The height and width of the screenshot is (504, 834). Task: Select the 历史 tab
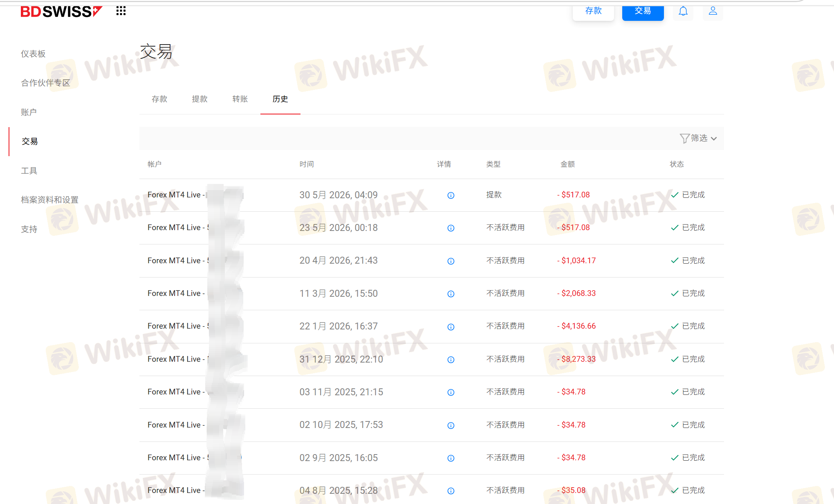point(280,99)
